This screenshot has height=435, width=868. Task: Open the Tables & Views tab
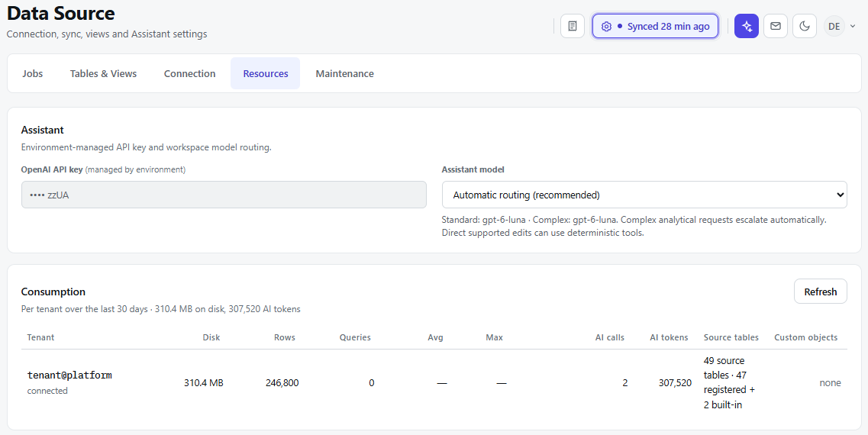tap(103, 73)
